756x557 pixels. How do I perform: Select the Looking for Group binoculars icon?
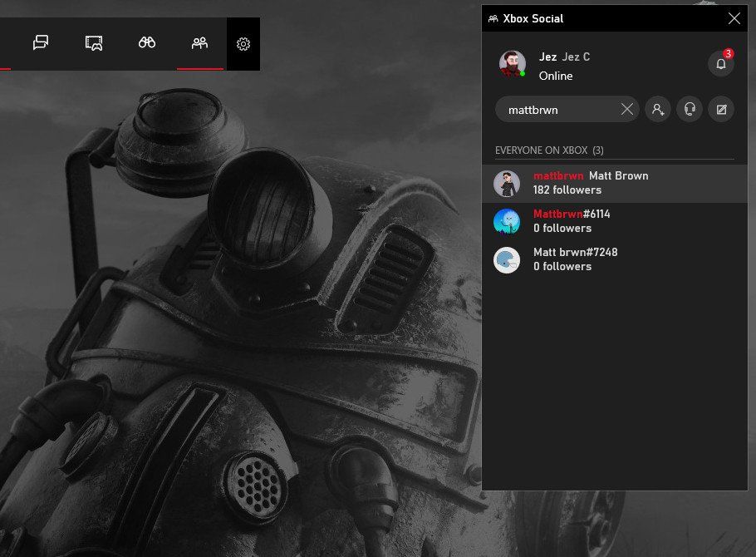[146, 43]
